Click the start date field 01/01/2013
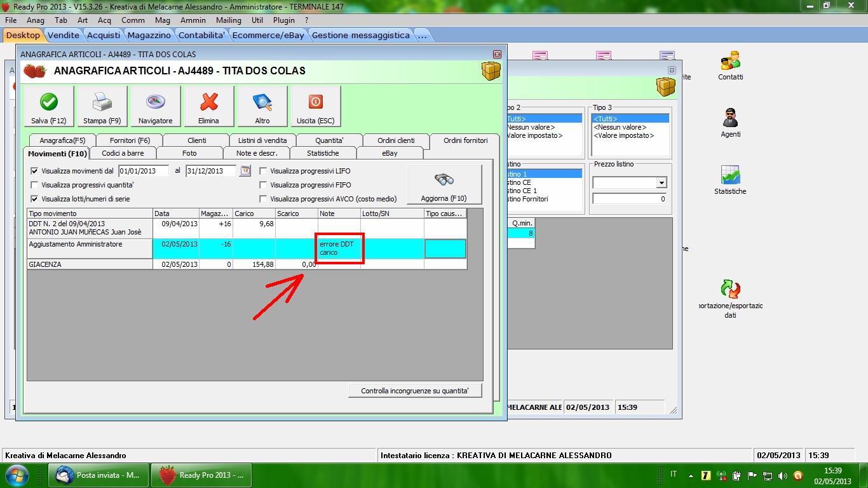Image resolution: width=868 pixels, height=488 pixels. pyautogui.click(x=144, y=171)
